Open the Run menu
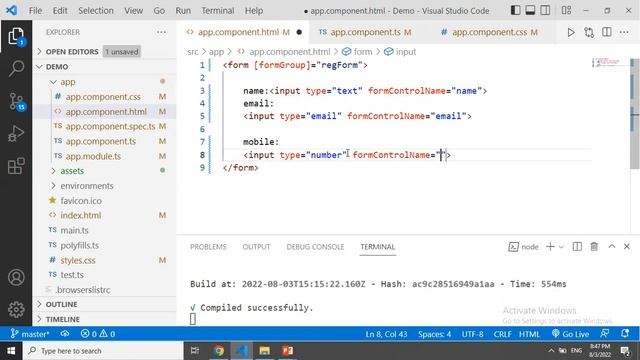The image size is (640, 360). click(183, 11)
